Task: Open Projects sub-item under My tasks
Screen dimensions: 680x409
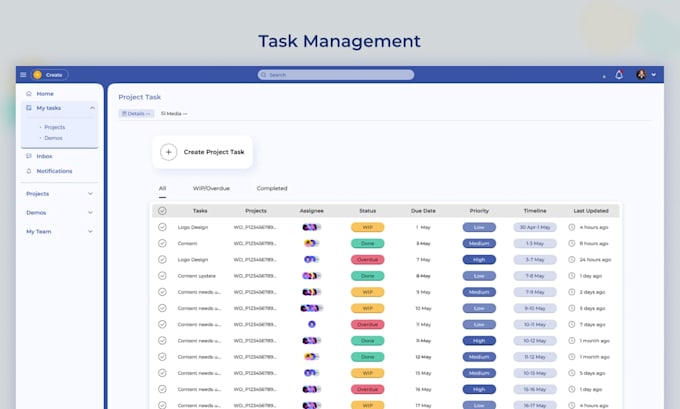Action: (55, 127)
